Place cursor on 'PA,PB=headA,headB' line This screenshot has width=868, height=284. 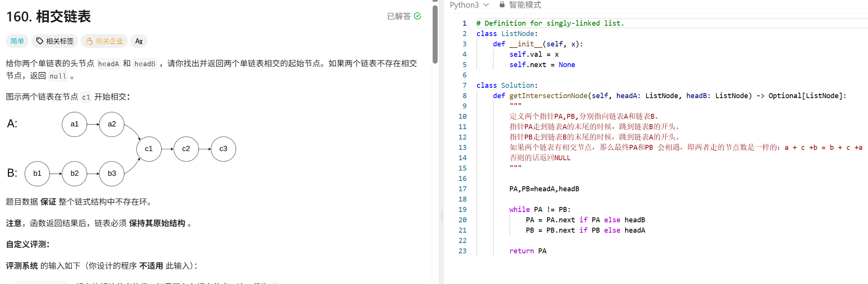[544, 189]
